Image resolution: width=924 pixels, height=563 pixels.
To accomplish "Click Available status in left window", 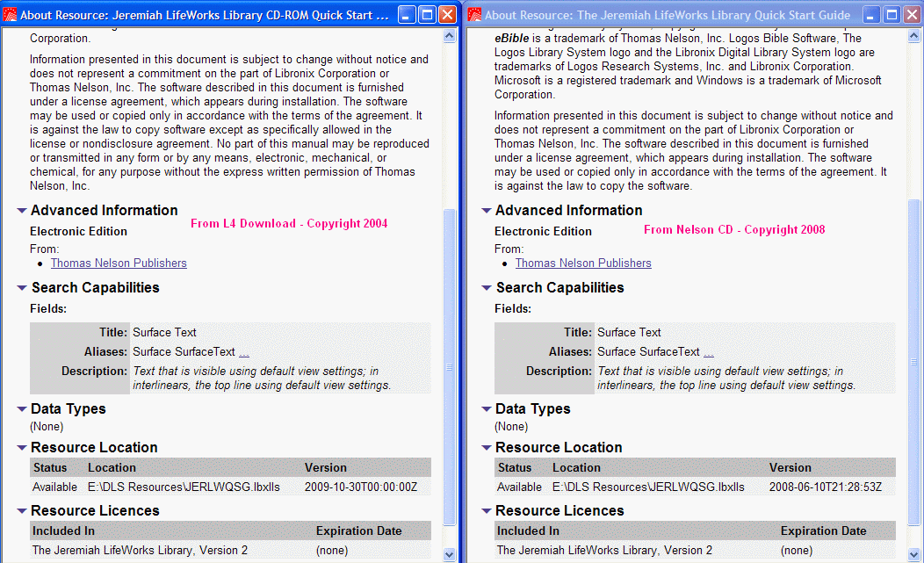I will [54, 487].
